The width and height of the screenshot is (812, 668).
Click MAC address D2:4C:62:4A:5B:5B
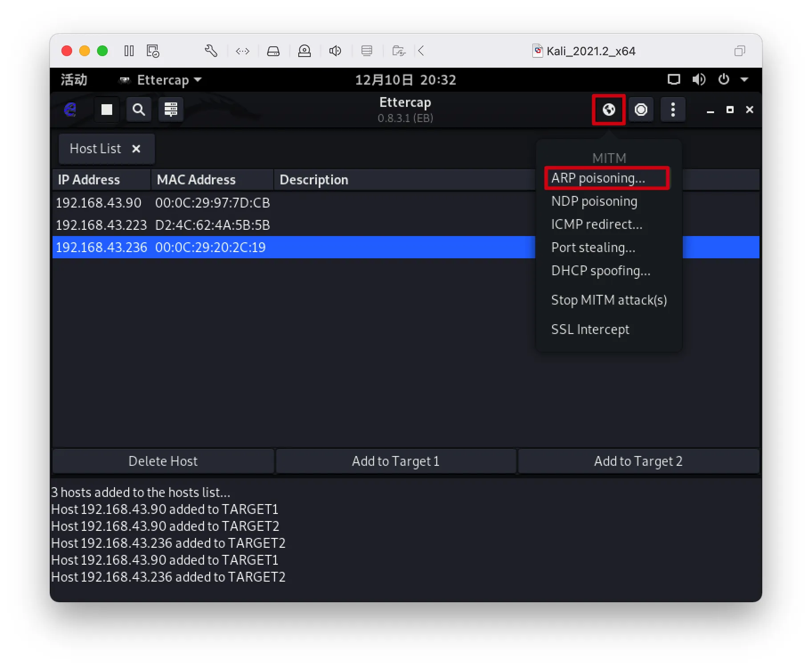pyautogui.click(x=212, y=225)
